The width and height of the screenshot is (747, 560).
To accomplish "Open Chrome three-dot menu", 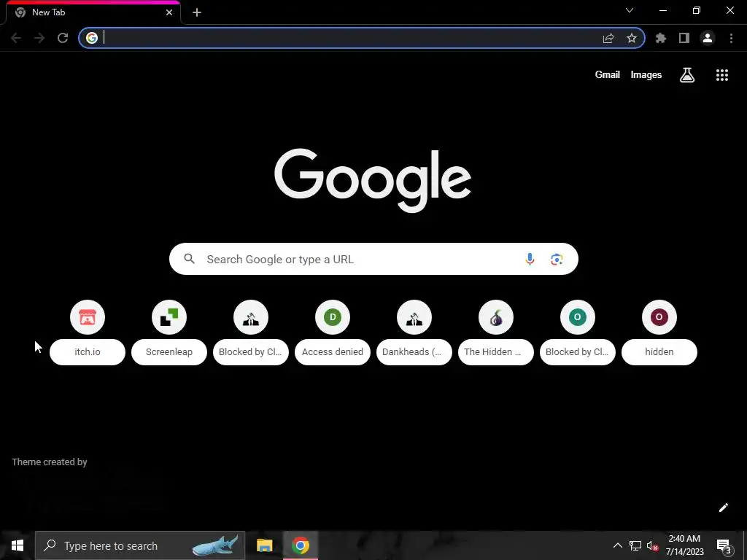I will point(731,38).
